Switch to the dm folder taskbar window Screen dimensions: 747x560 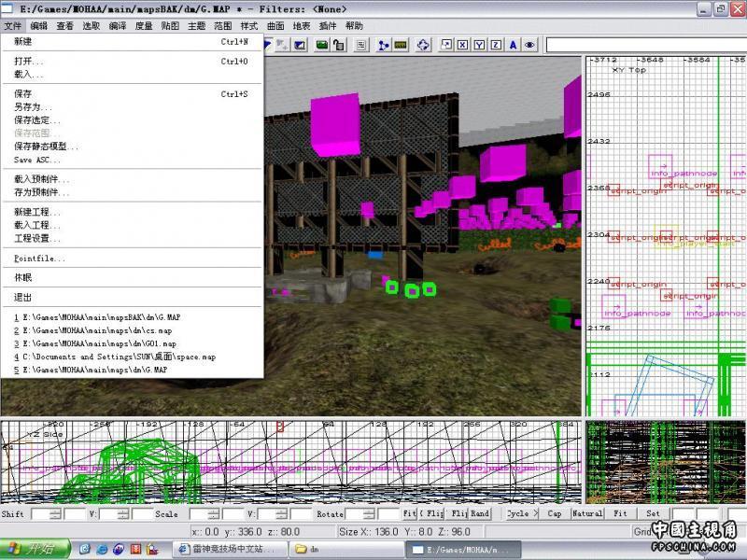[348, 549]
